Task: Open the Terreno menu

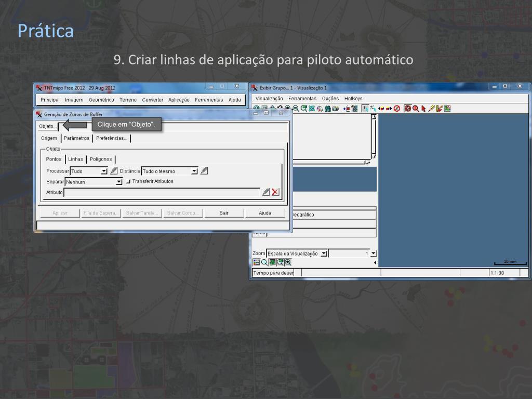Action: [x=128, y=100]
